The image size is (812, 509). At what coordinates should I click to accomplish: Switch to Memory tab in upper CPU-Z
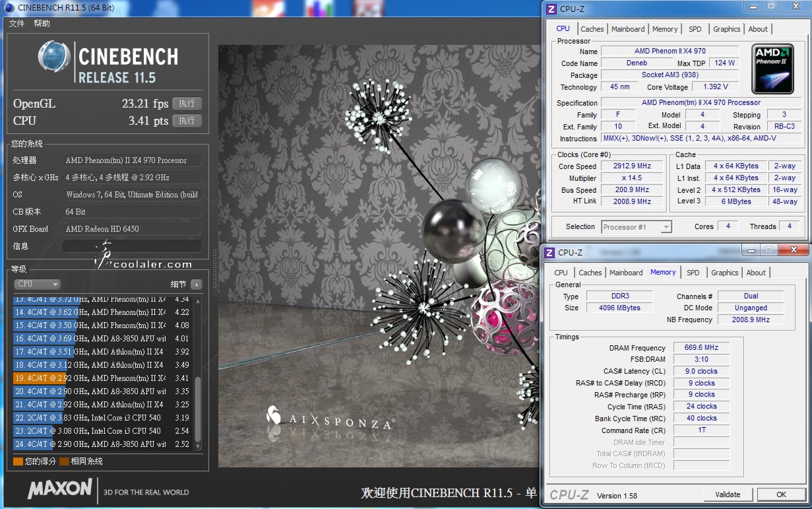[x=665, y=29]
